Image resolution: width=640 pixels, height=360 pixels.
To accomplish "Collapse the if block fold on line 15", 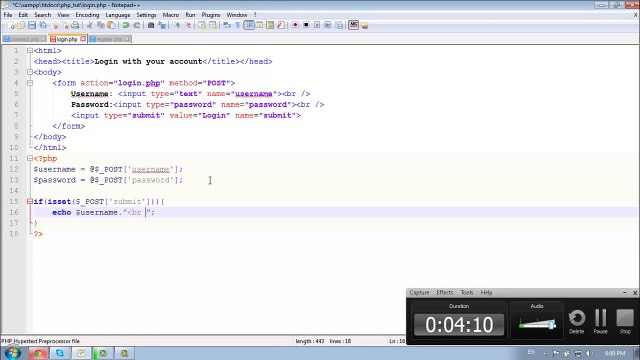I will click(x=30, y=202).
